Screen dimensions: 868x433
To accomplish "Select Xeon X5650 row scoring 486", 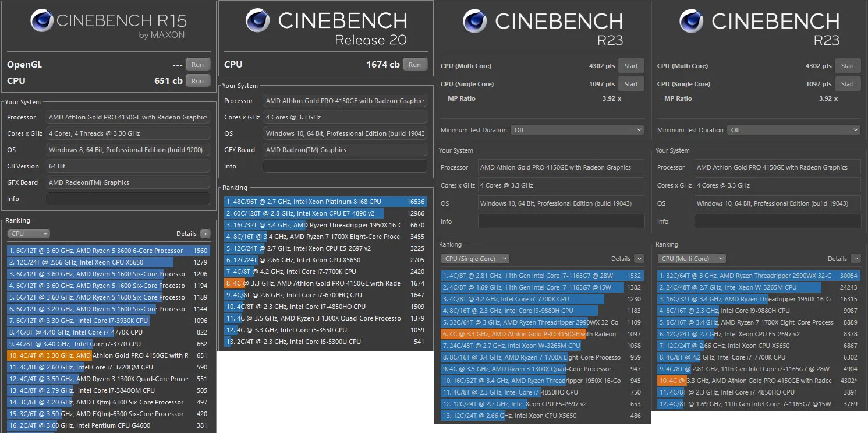I will pos(543,416).
